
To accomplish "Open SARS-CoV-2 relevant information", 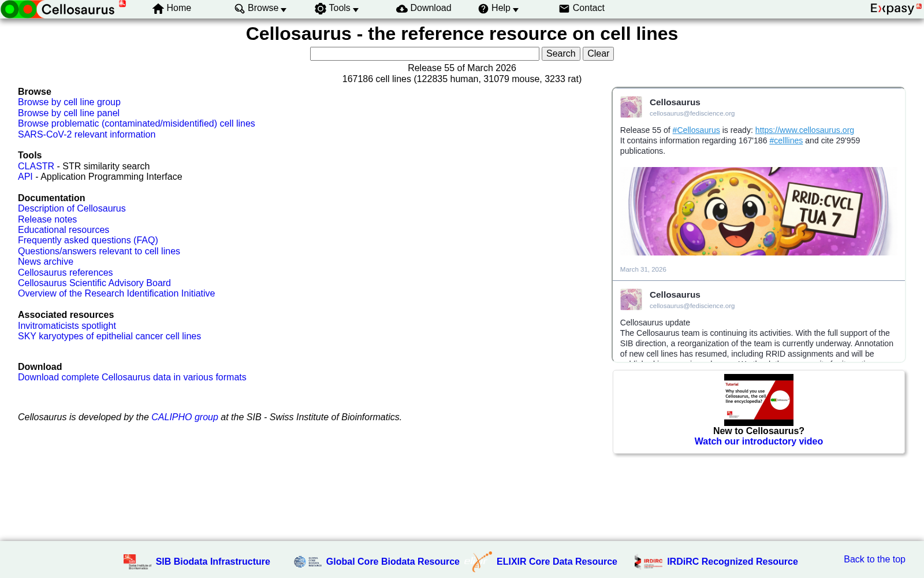I will coord(87,135).
